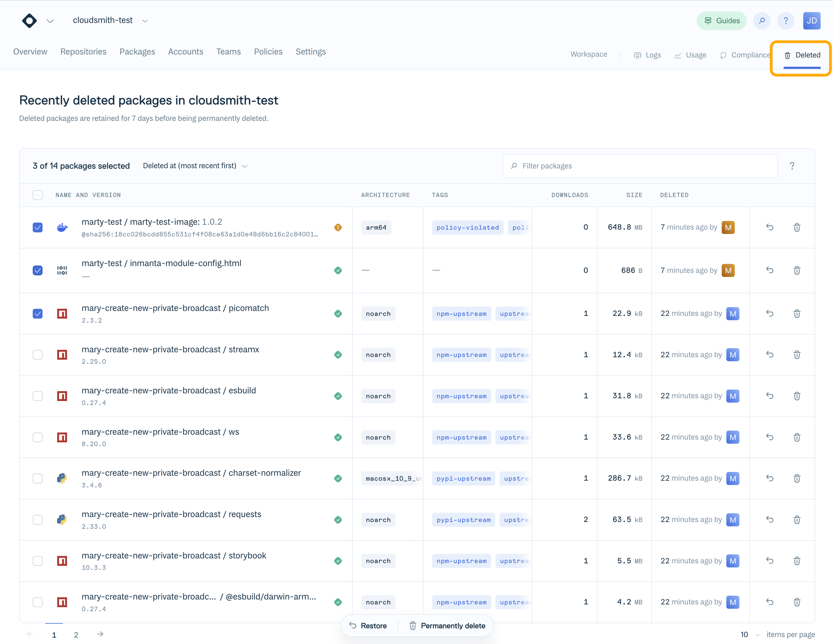Change items per page dropdown
Viewport: 833px width, 644px height.
(749, 634)
